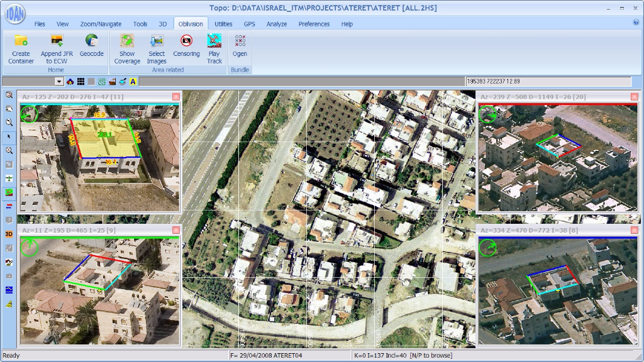Open the Geocode tool

[91, 41]
